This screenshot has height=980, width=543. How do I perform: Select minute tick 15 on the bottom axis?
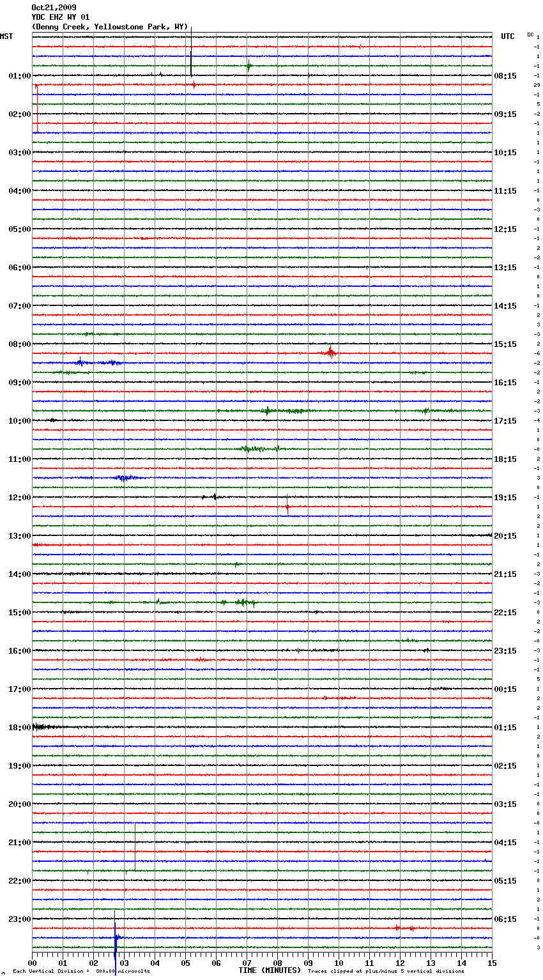(x=492, y=963)
